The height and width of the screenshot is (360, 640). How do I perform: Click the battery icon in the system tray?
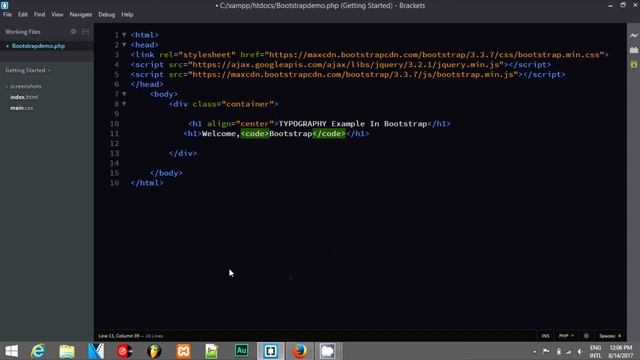[558, 351]
